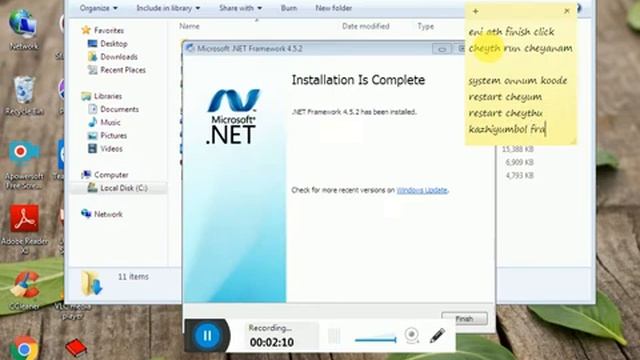Screen dimensions: 640x360
Task: Open Share with dropdown
Action: pos(240,8)
